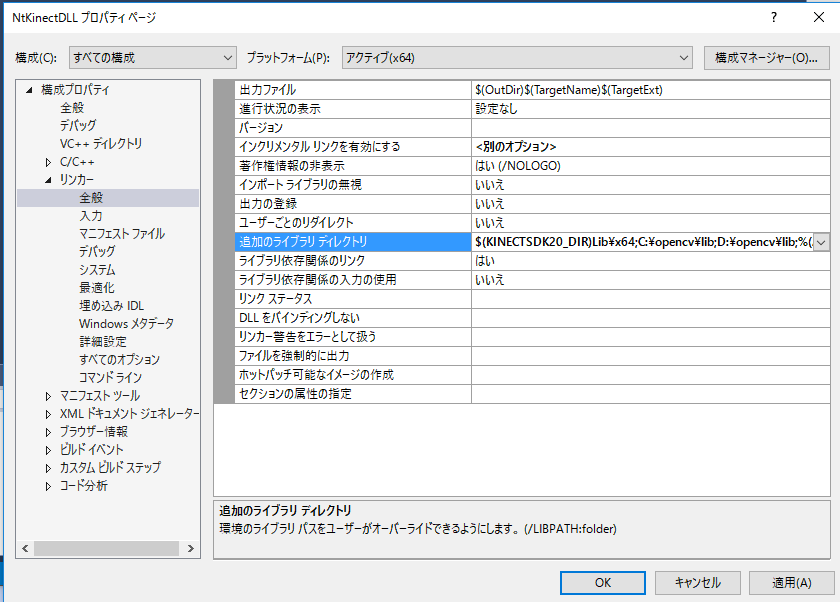Expand the C/C++ tree node

tap(48, 162)
